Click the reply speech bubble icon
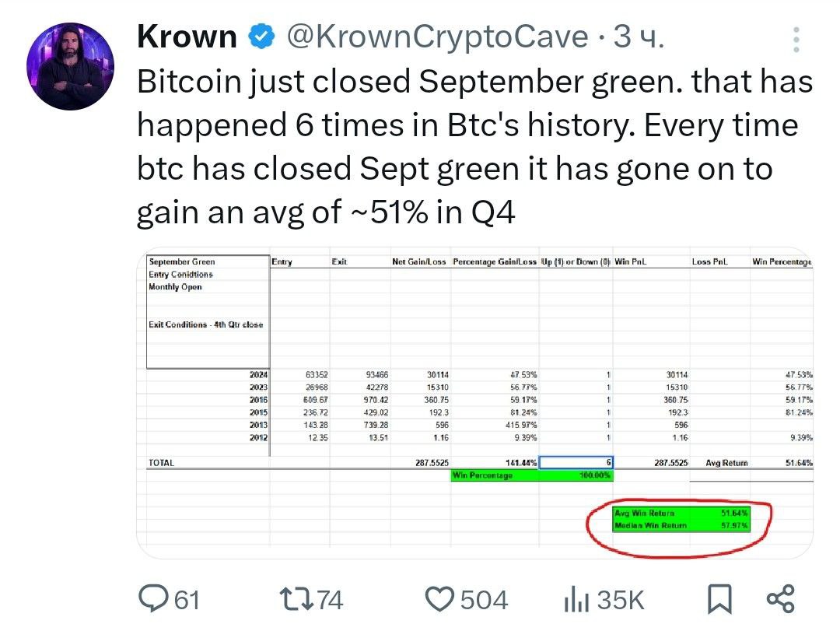The image size is (840, 638). point(152,599)
